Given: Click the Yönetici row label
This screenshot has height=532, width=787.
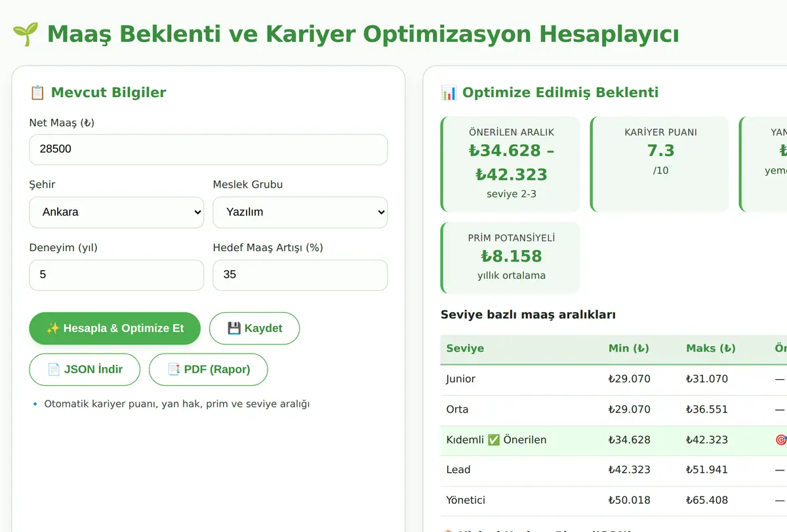Looking at the screenshot, I should tap(466, 500).
